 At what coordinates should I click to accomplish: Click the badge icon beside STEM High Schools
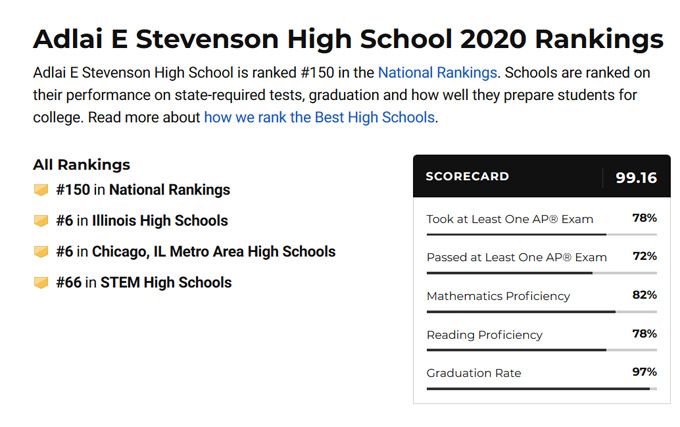pyautogui.click(x=41, y=283)
